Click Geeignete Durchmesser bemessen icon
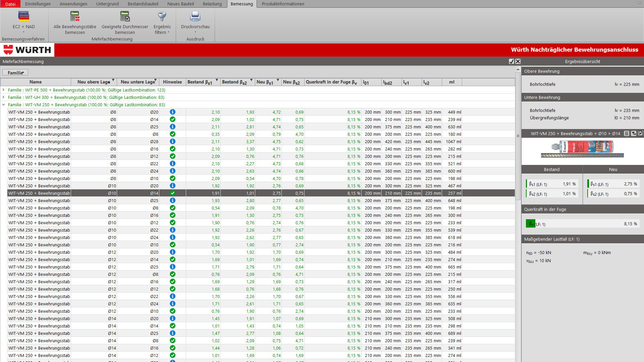Image resolution: width=644 pixels, height=362 pixels. pyautogui.click(x=125, y=16)
